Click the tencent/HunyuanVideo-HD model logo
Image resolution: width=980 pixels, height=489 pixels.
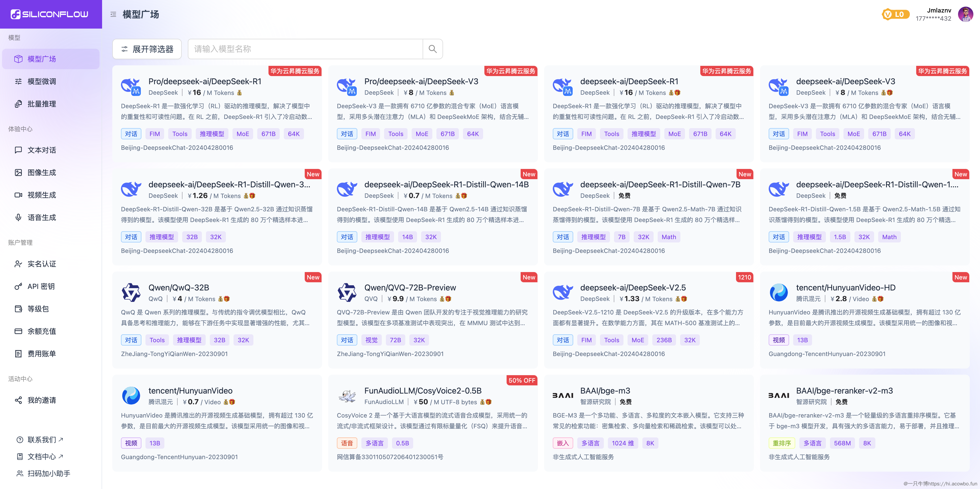tap(778, 292)
